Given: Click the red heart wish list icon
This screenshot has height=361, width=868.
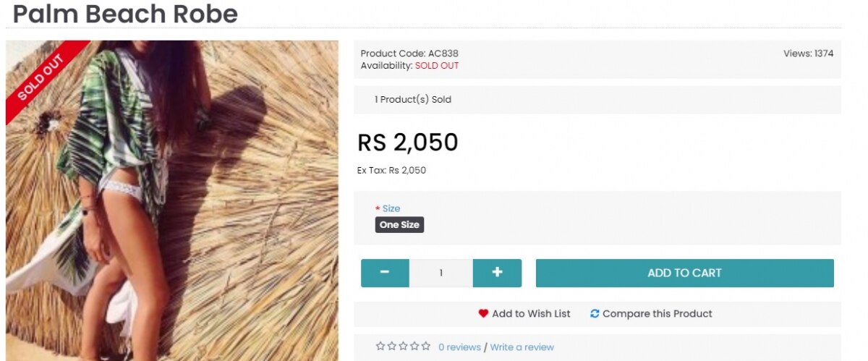Looking at the screenshot, I should point(483,313).
